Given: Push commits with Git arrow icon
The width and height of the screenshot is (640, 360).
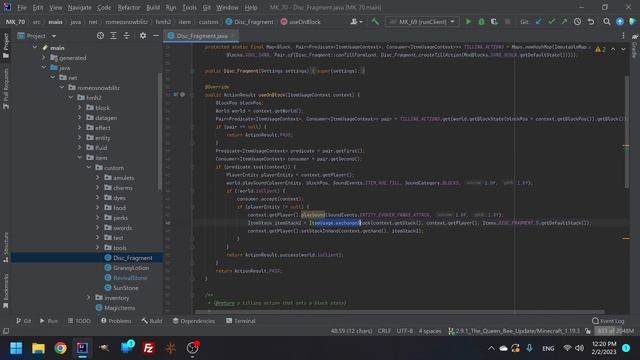Looking at the screenshot, I should (x=564, y=22).
